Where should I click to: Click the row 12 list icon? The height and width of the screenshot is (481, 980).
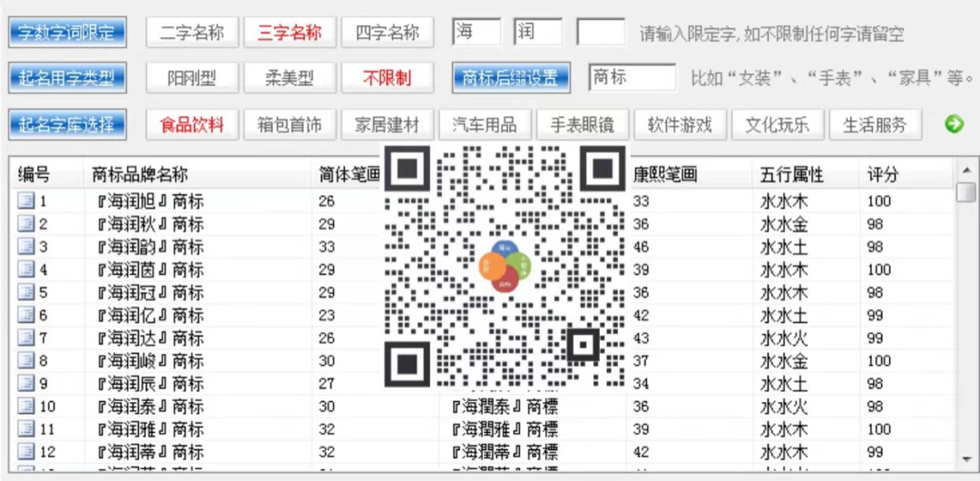point(25,452)
